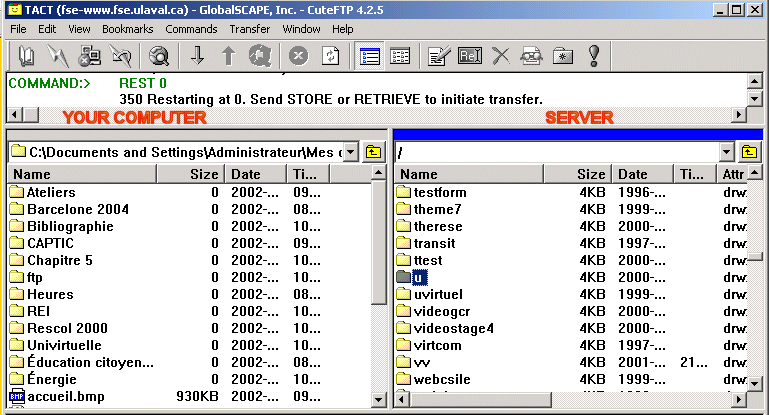Click log pane horizontal scroll left arrow
This screenshot has width=769, height=415.
(15, 115)
